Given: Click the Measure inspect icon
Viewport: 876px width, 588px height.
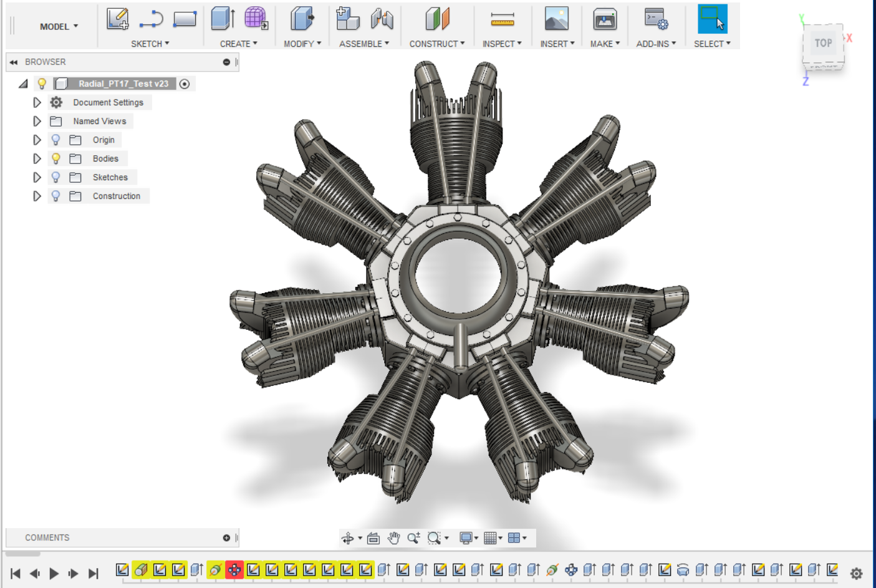Looking at the screenshot, I should coord(502,19).
